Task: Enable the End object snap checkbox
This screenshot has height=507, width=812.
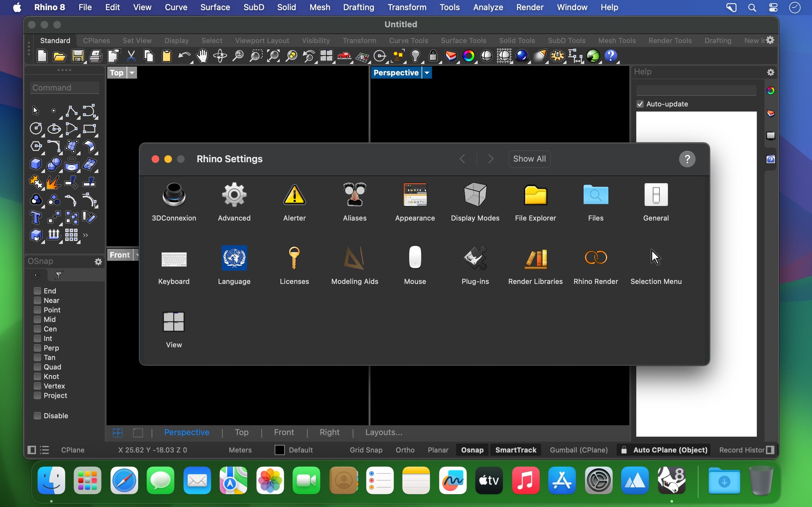Action: tap(37, 291)
